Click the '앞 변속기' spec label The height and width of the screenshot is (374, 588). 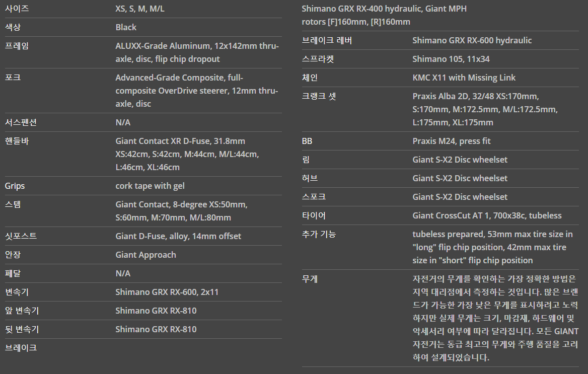point(22,311)
